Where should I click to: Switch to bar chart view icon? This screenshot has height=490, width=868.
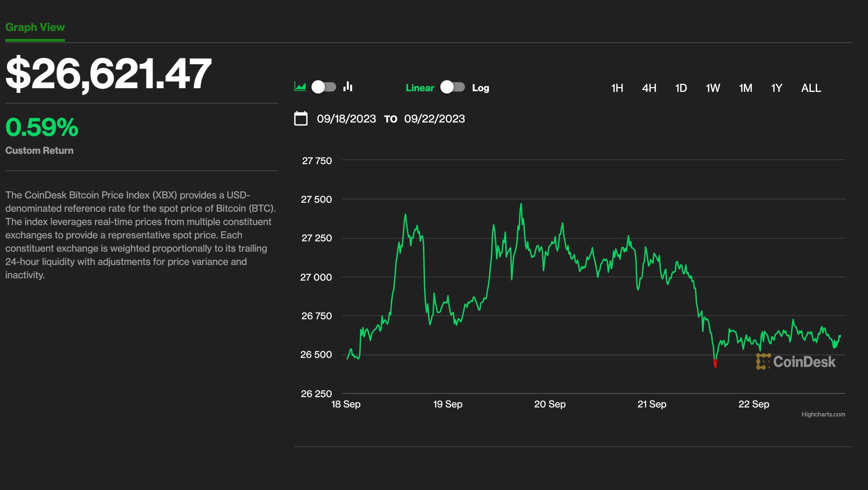(x=347, y=88)
